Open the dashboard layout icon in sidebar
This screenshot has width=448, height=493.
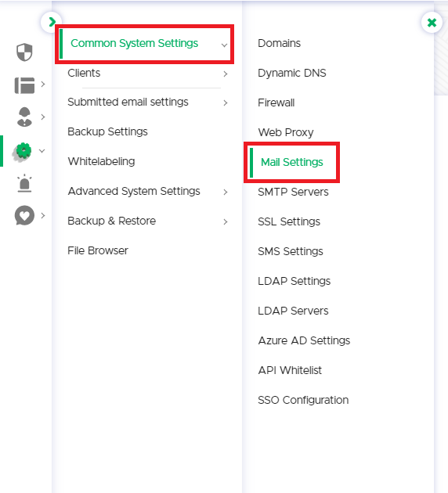click(x=24, y=85)
